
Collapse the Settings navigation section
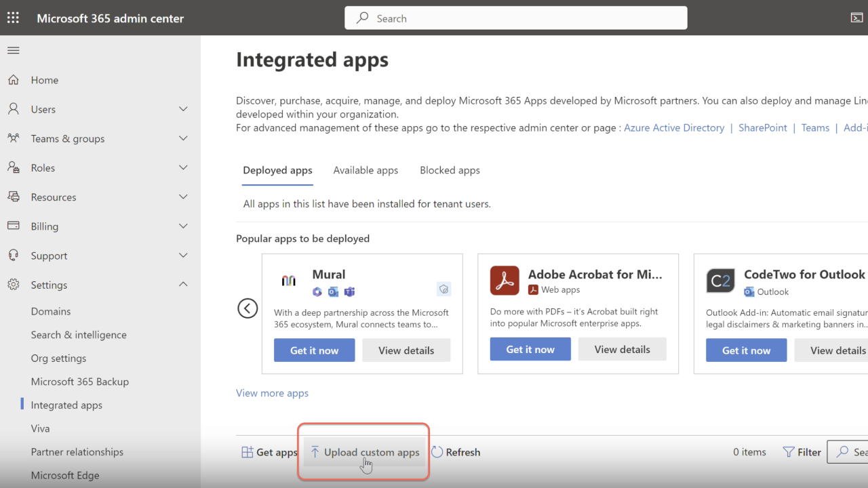[x=182, y=285]
